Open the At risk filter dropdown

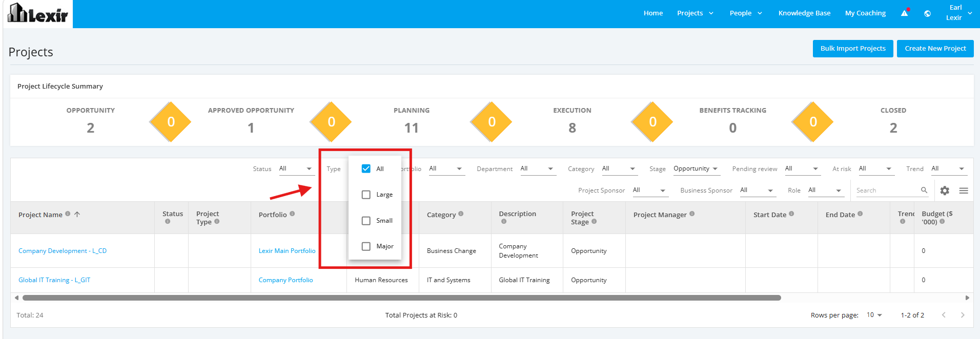coord(876,168)
